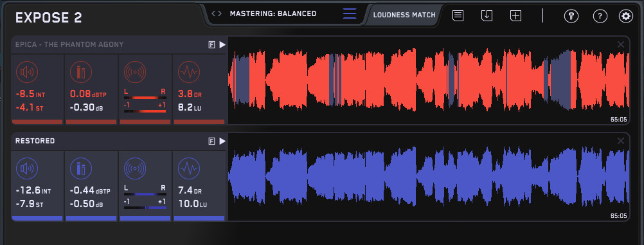Click the -4.1 ST loudness value
Image resolution: width=644 pixels, height=245 pixels.
tap(29, 108)
